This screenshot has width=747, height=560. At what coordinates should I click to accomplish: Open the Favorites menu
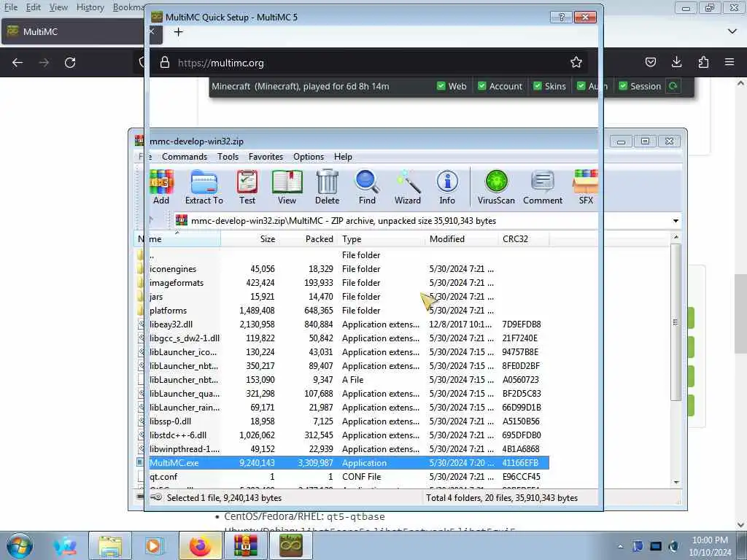266,157
